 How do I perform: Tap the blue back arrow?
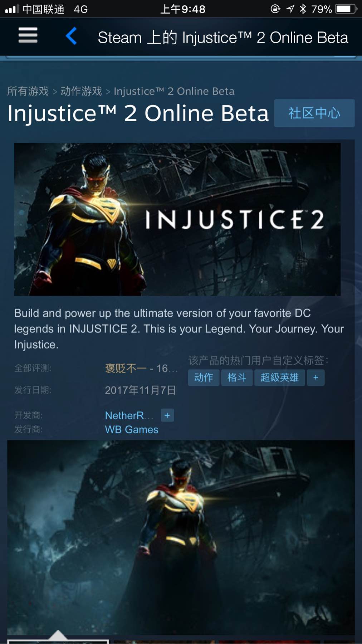[x=71, y=36]
